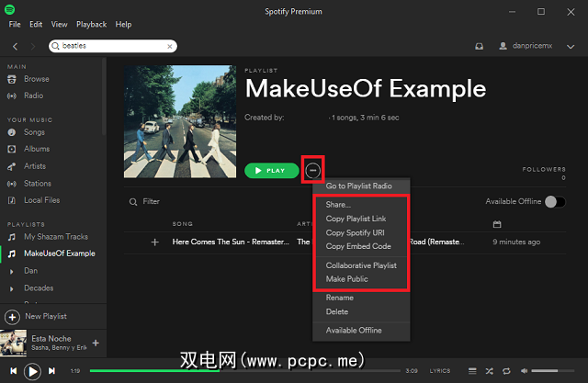Expand the Dan playlist folder
Screen dimensions: 588x383
pyautogui.click(x=12, y=272)
